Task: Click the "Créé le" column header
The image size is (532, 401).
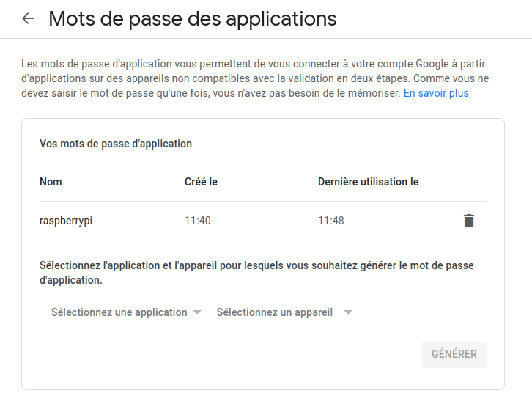Action: click(x=201, y=182)
